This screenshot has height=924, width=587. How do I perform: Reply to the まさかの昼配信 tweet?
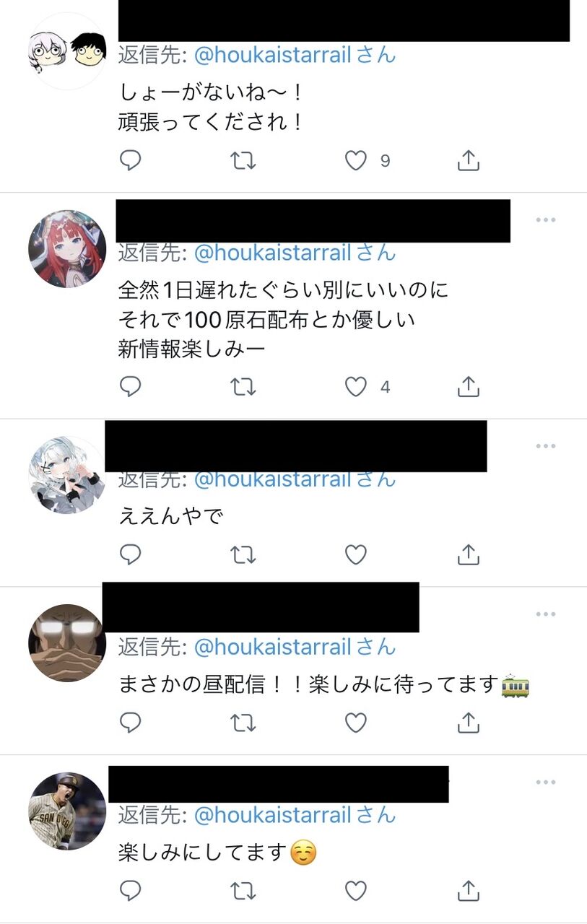(130, 722)
